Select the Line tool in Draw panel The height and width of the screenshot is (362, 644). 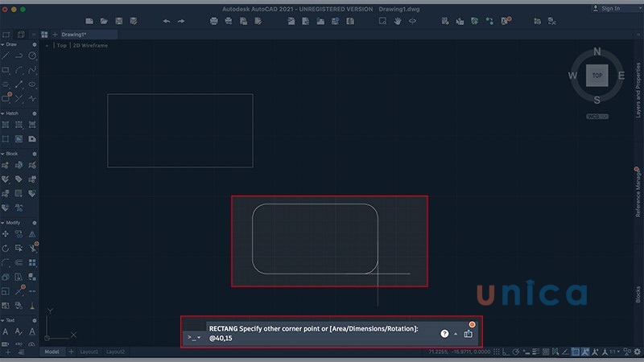6,56
